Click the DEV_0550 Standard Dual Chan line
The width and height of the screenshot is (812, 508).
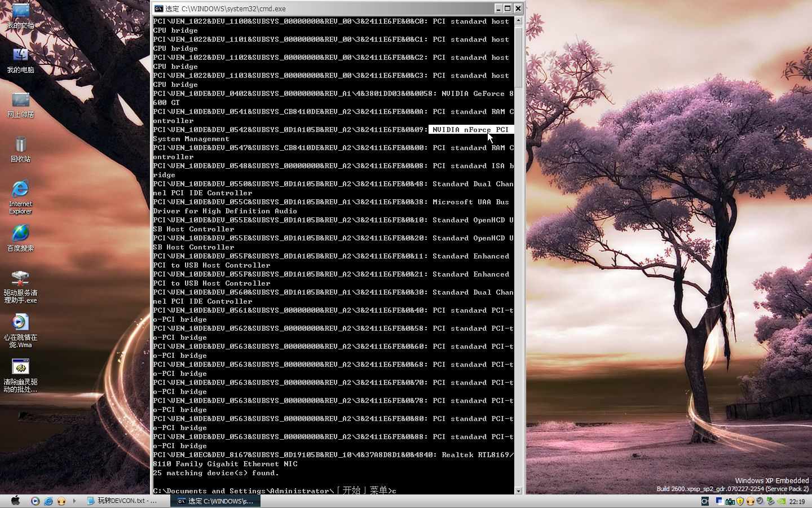tap(333, 184)
